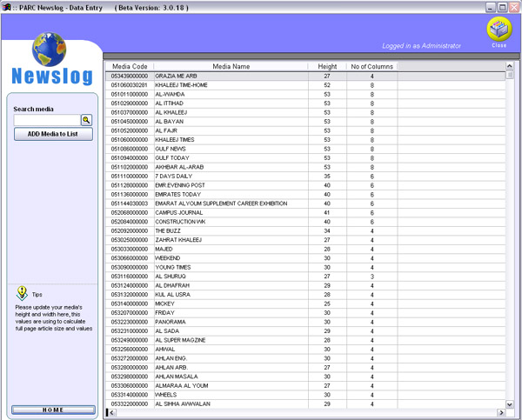Sort by No of Columns header
The image size is (522, 420).
tap(371, 67)
